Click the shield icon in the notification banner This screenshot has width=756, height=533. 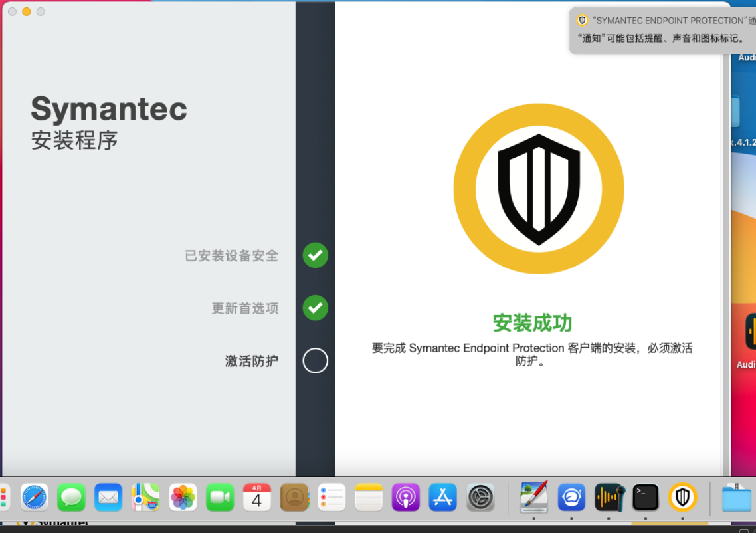(583, 20)
